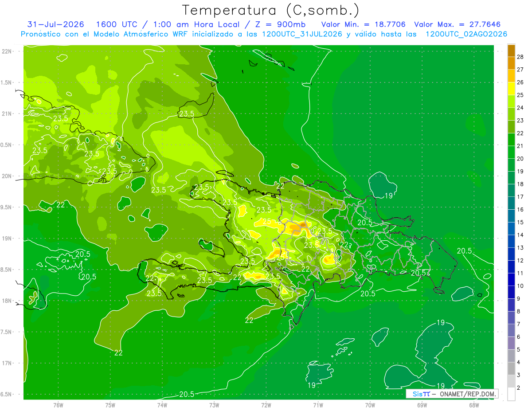
Task: Click the colorbar label '7'
Action: click(x=519, y=324)
